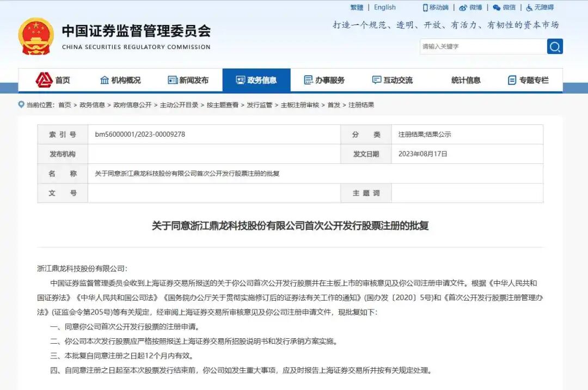The image size is (588, 390).
Task: Open the 移动端 mobile phone icon
Action: point(425,7)
